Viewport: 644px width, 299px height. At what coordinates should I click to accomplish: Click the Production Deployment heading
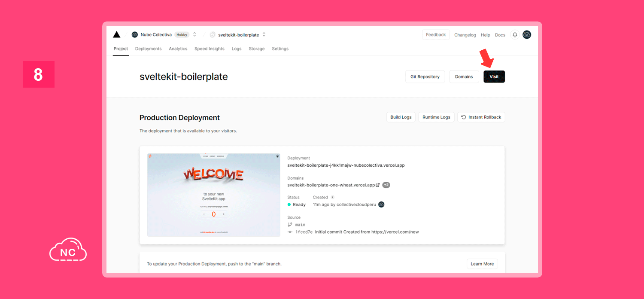[x=179, y=118]
